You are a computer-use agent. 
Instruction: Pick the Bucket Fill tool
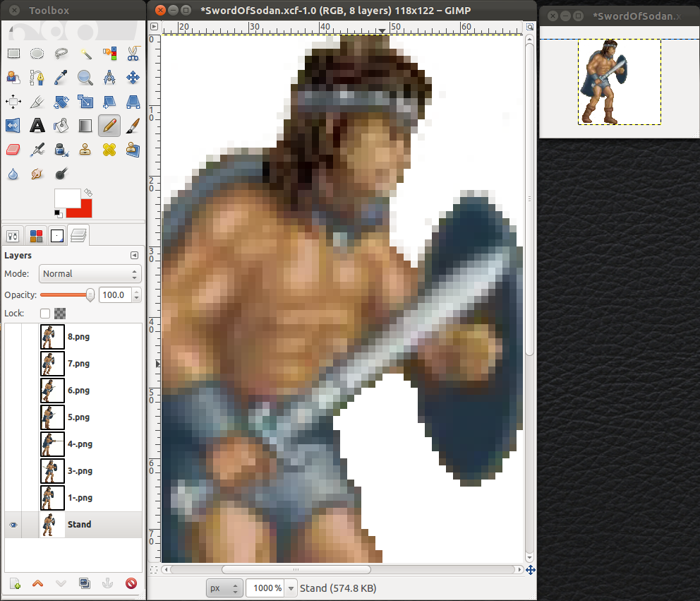61,126
